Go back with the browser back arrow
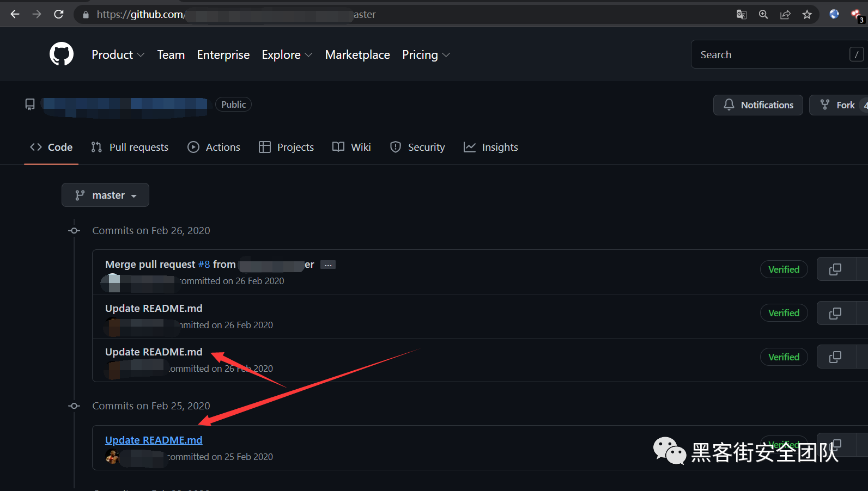Viewport: 868px width, 491px height. (x=15, y=14)
